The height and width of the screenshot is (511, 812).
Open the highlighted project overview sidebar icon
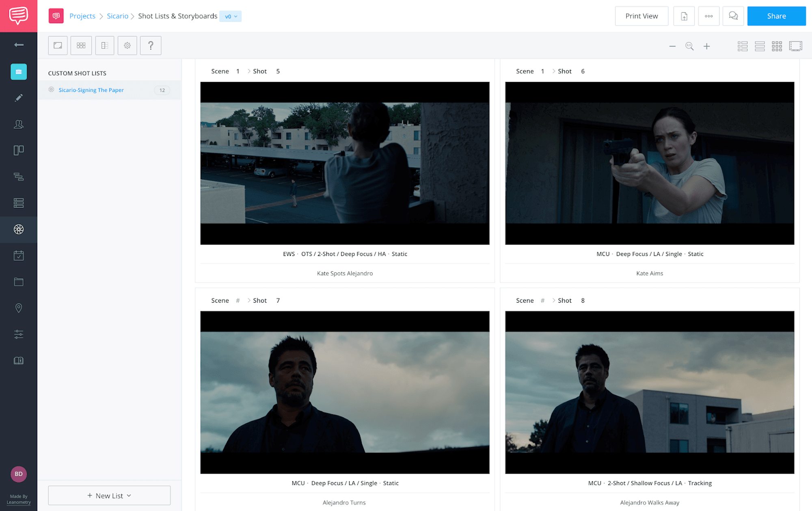tap(19, 71)
